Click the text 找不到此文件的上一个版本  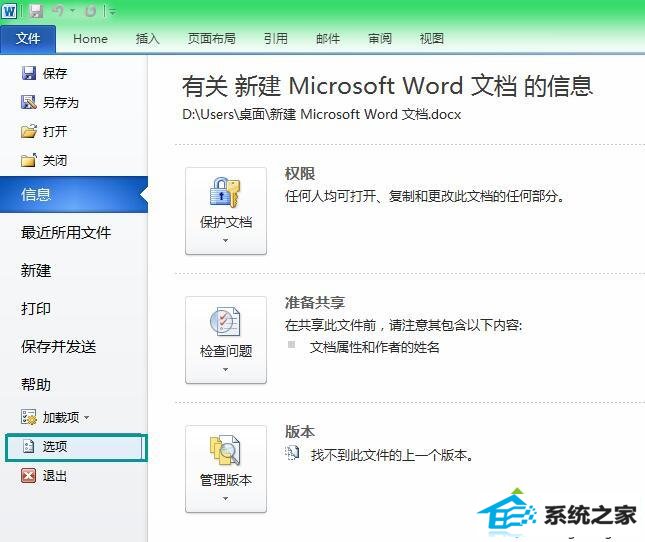pos(392,455)
